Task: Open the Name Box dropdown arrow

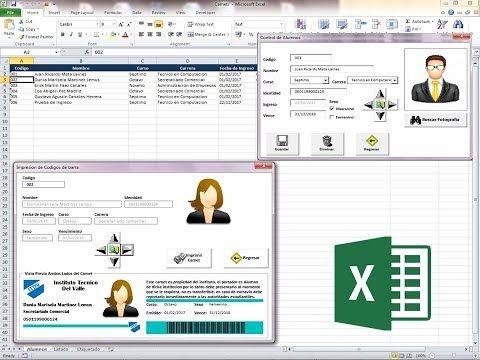Action: [x=56, y=52]
